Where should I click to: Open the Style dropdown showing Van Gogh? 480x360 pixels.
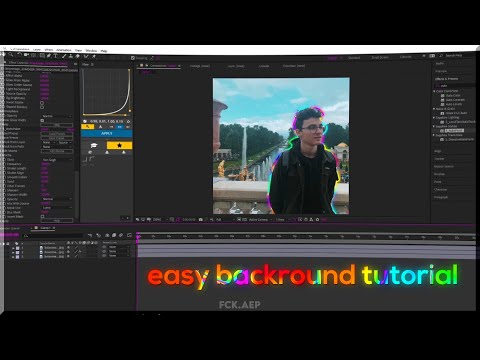click(57, 160)
